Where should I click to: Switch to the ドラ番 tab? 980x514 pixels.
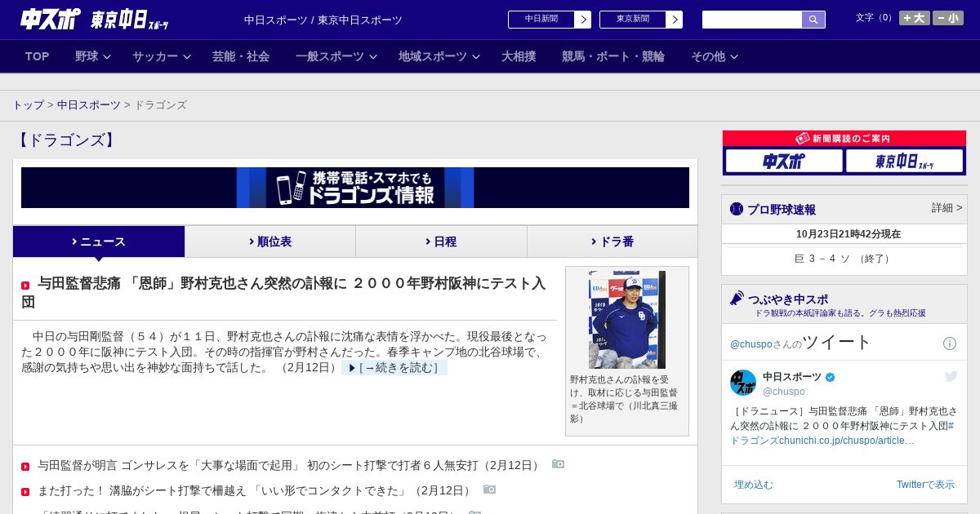[612, 241]
